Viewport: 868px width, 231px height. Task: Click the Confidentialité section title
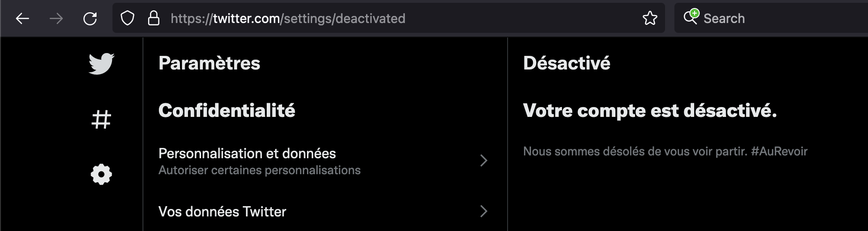227,111
